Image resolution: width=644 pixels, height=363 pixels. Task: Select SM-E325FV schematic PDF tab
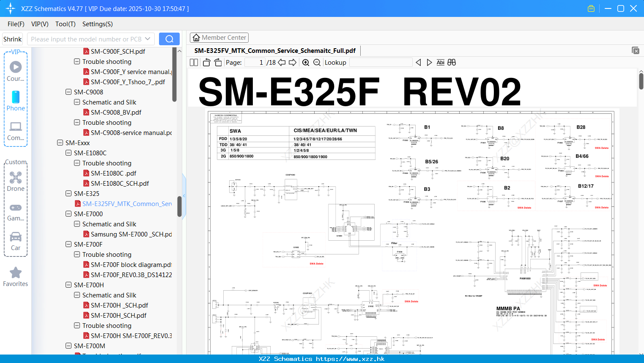click(275, 50)
